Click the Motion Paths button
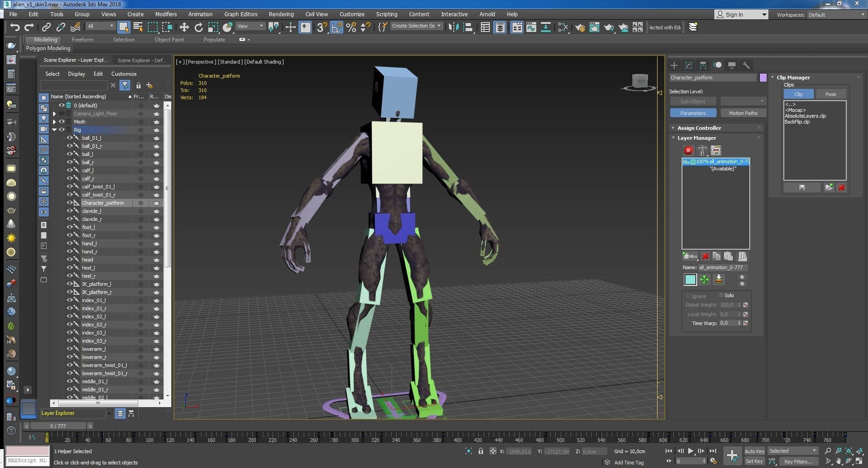The height and width of the screenshot is (468, 868). 743,113
